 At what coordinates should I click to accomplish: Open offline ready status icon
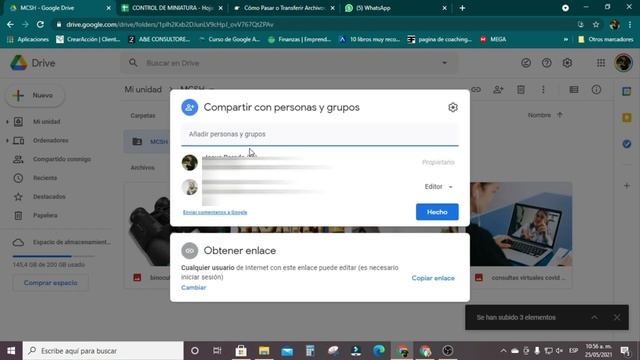(x=526, y=63)
